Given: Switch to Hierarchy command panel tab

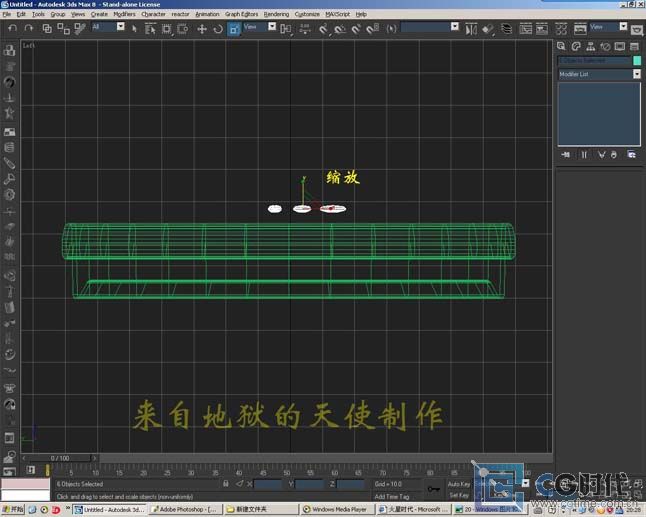Looking at the screenshot, I should click(x=590, y=47).
